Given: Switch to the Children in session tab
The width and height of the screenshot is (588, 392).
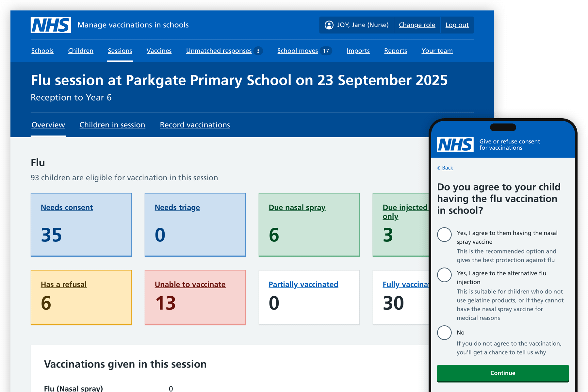Looking at the screenshot, I should click(112, 125).
